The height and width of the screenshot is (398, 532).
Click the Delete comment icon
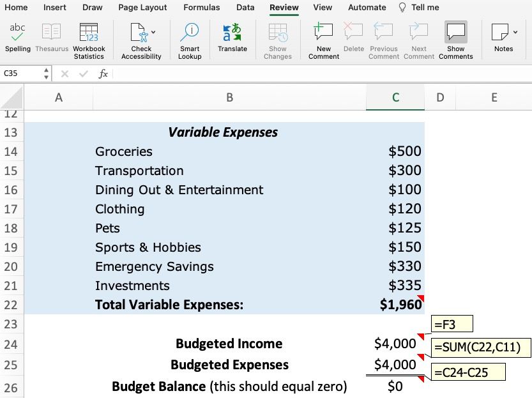[x=353, y=31]
